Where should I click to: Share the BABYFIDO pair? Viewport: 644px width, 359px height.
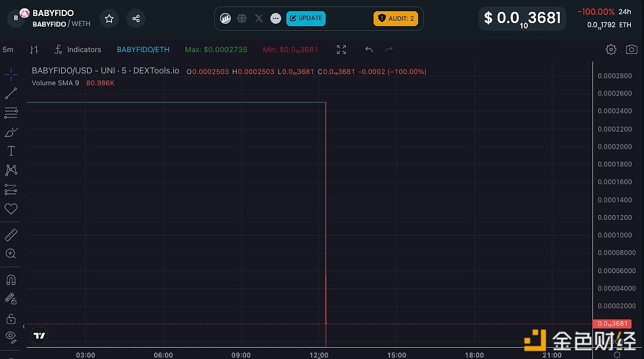[x=136, y=18]
